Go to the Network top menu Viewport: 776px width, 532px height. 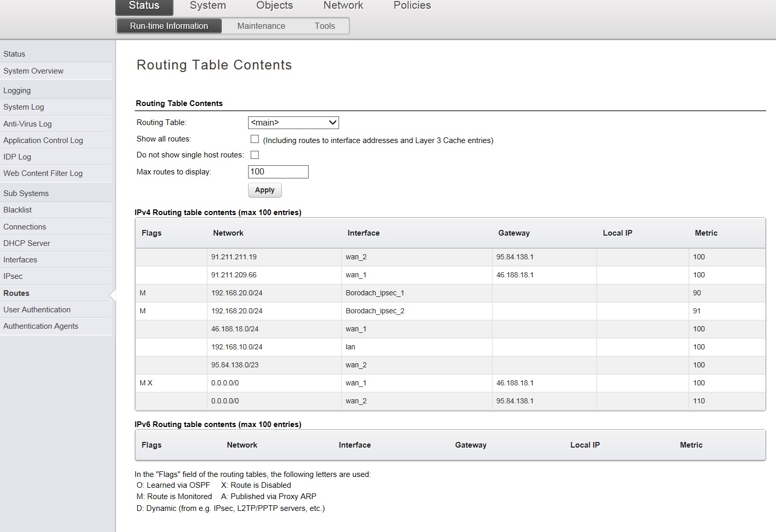click(343, 6)
